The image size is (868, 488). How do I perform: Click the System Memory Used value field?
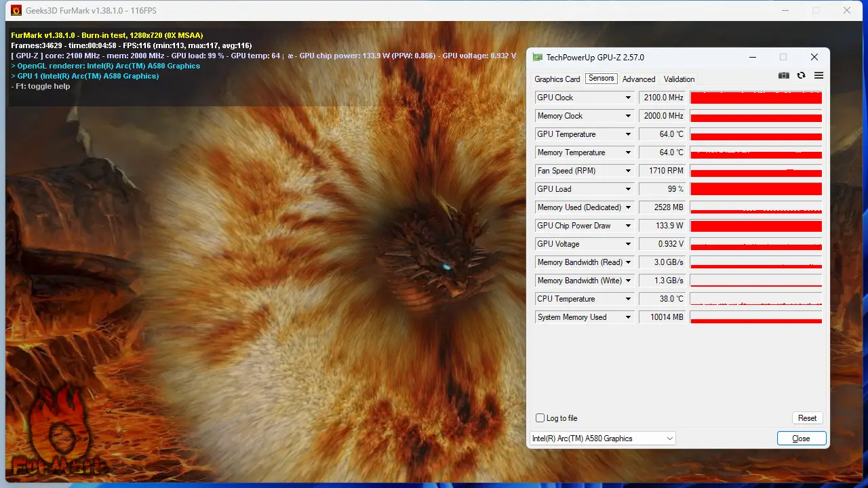tap(662, 317)
